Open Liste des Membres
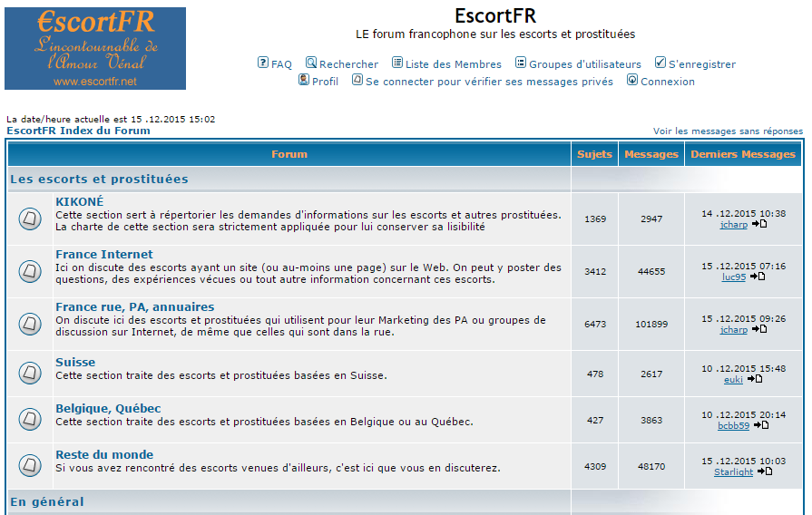This screenshot has height=515, width=812. click(x=453, y=64)
